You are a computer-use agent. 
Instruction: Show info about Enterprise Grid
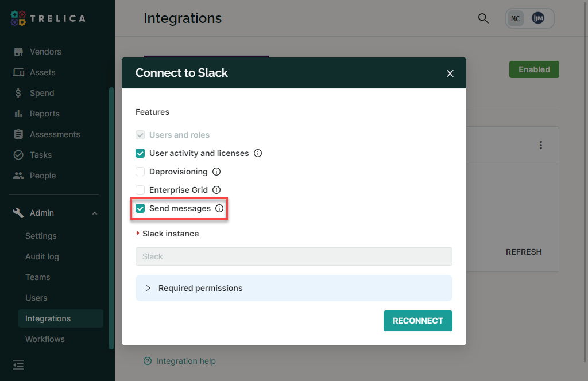(x=216, y=190)
